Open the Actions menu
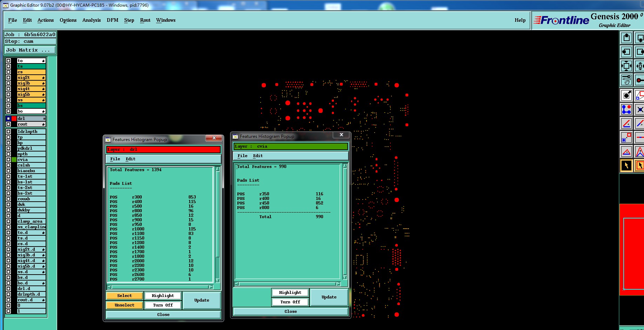Viewport: 644px width, 330px height. pos(46,20)
